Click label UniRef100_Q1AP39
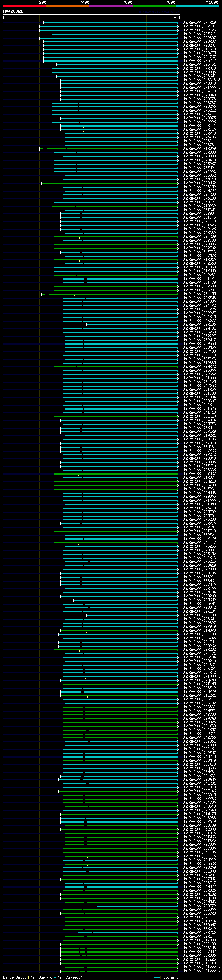 pos(199,206)
